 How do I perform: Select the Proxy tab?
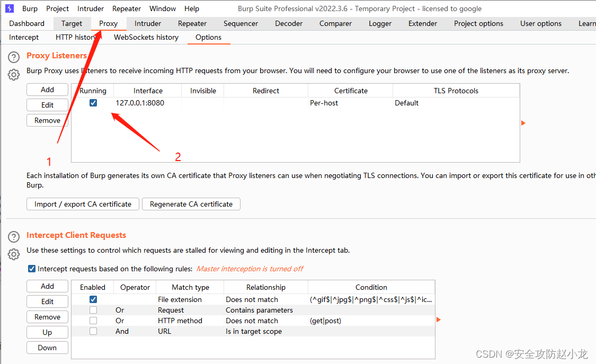click(x=108, y=23)
